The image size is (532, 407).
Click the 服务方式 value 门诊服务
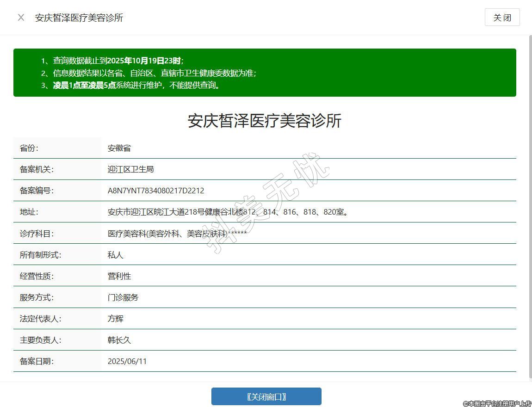(123, 297)
